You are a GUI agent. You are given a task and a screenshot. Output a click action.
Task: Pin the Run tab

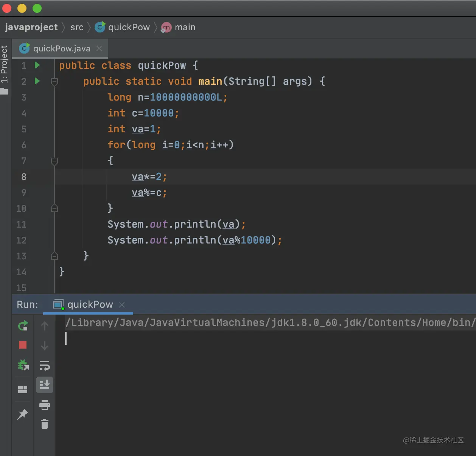pos(23,414)
